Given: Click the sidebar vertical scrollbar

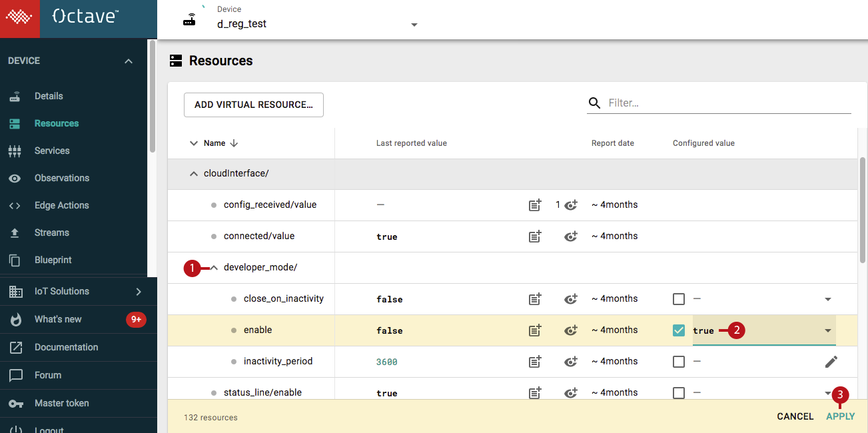Looking at the screenshot, I should coord(152,97).
